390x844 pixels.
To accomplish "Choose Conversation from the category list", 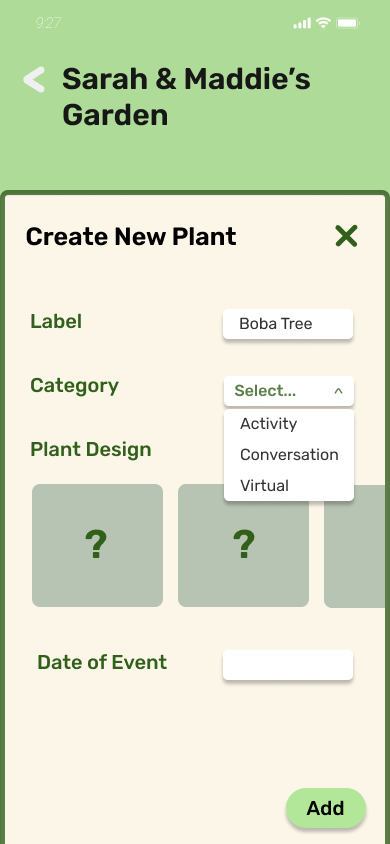I will 289,455.
